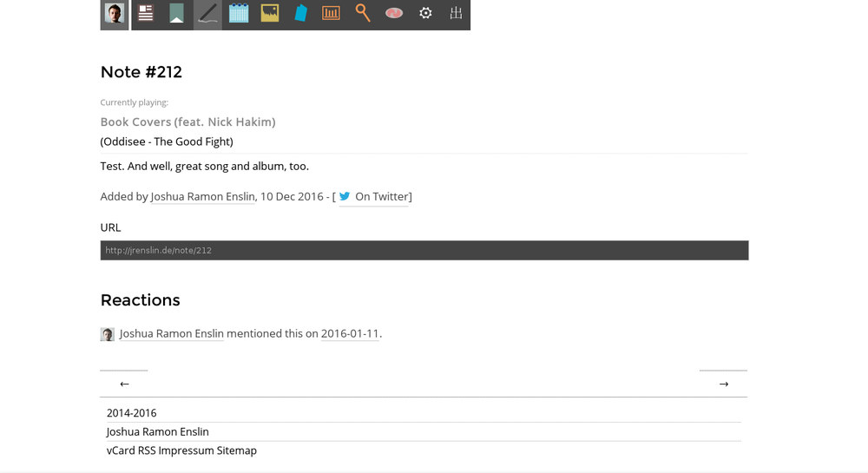
Task: Click the note URL field
Action: pyautogui.click(x=424, y=251)
